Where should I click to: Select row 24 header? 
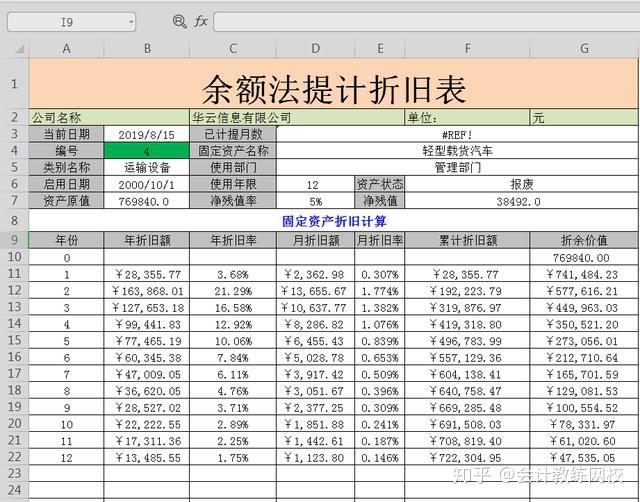14,490
